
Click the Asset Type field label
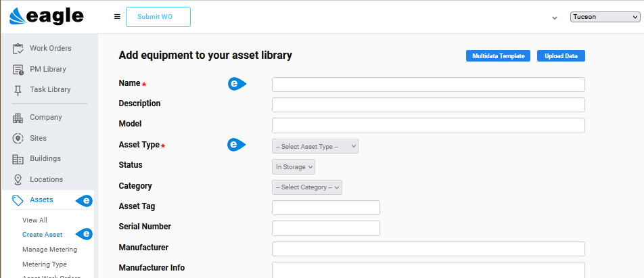139,145
